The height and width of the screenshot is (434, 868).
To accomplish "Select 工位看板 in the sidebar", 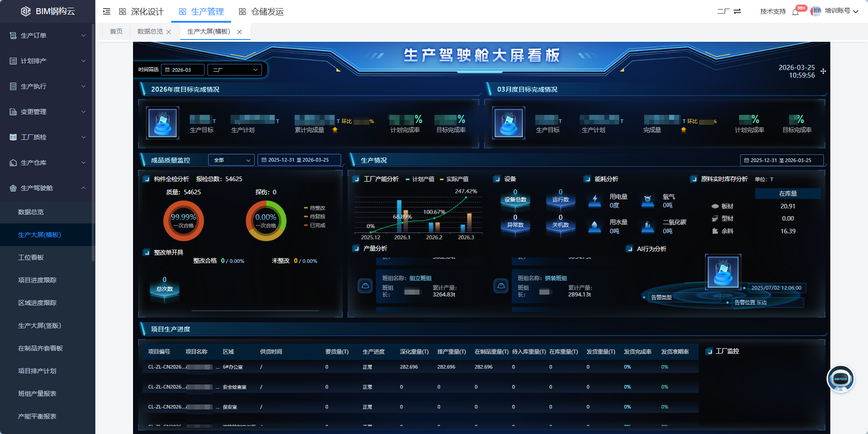I will point(31,257).
